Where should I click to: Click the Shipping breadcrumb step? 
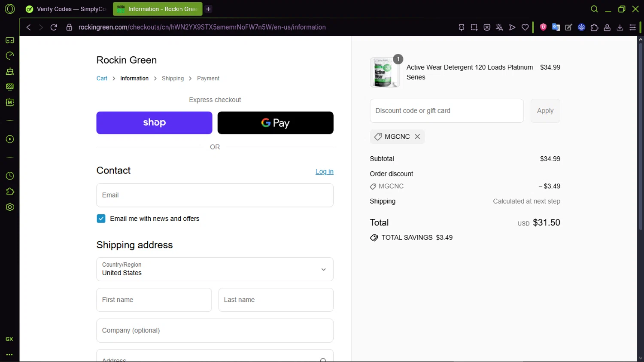[173, 79]
